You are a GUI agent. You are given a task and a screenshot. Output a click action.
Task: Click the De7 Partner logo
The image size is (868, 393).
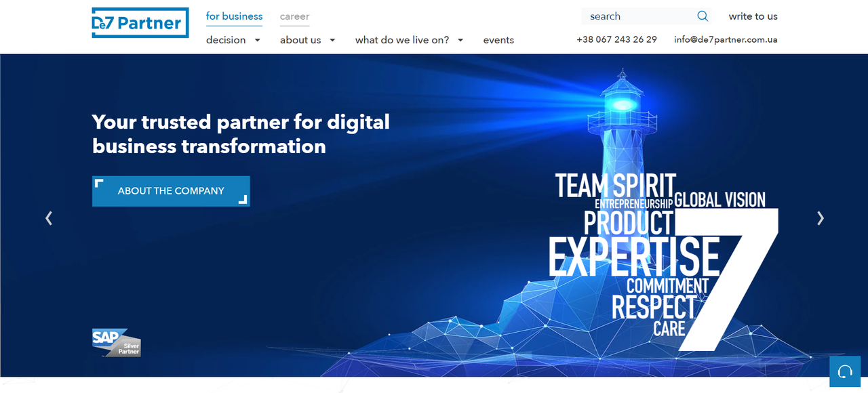pos(140,23)
